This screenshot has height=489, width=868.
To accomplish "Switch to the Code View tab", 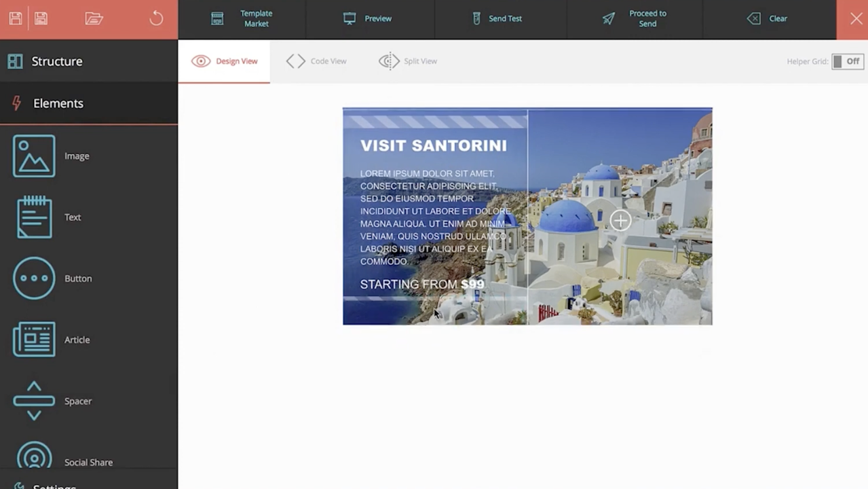I will click(316, 61).
